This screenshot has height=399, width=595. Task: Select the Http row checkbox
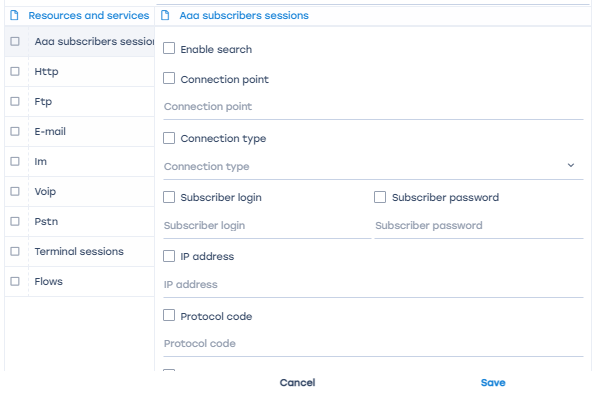15,71
